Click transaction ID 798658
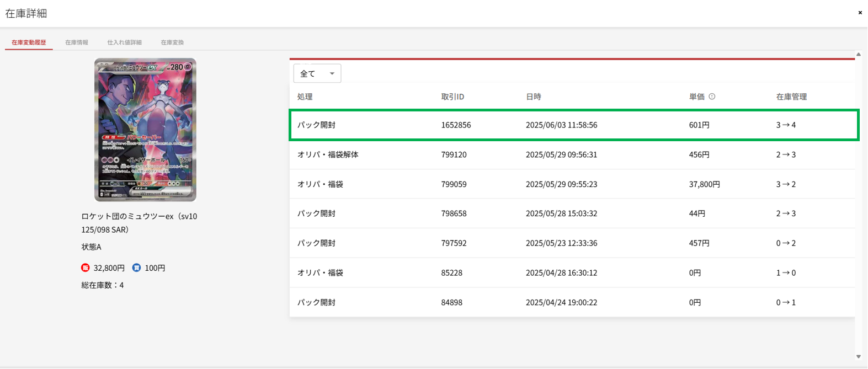Viewport: 868px width, 369px height. (454, 213)
